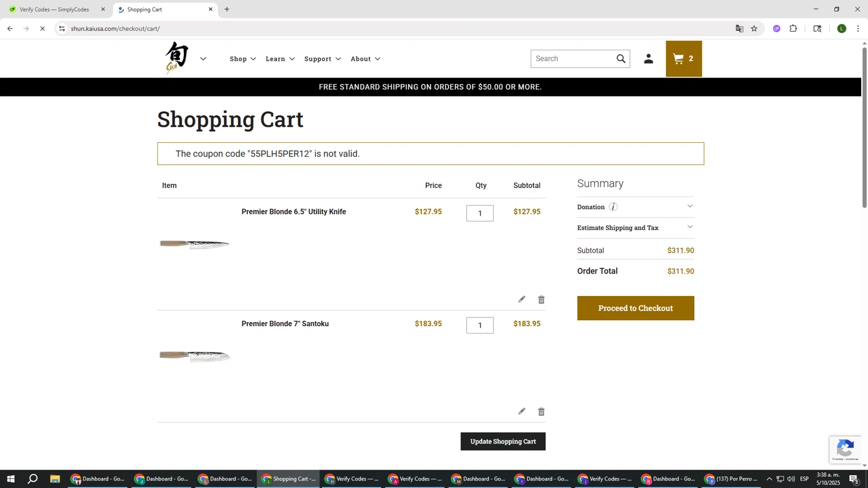Click the reCAPTCHA badge
This screenshot has width=868, height=488.
[x=845, y=450]
